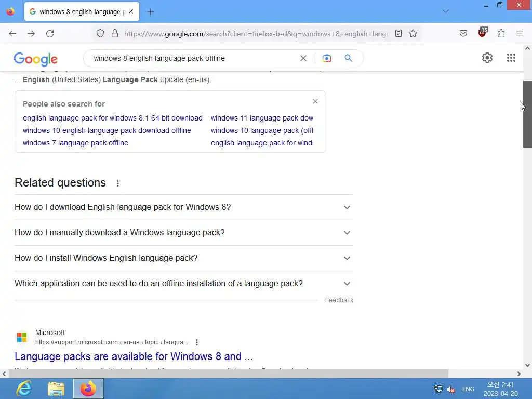Screen dimensions: 532x399
Task: Go back with the browser back arrow
Action: click(12, 34)
